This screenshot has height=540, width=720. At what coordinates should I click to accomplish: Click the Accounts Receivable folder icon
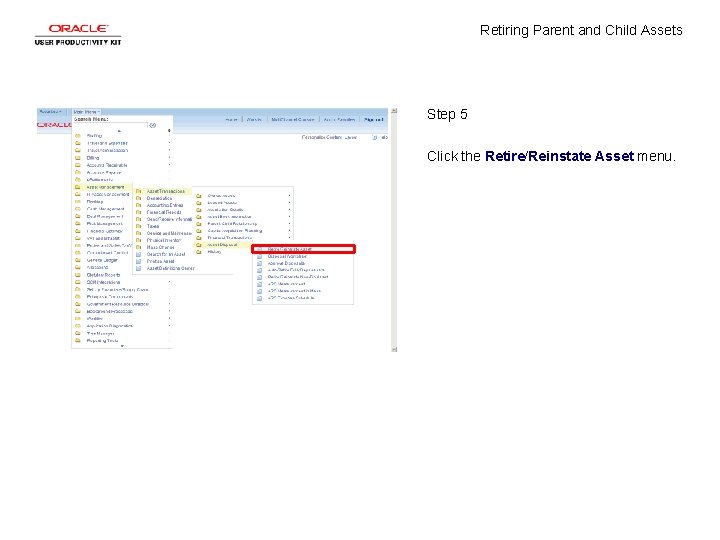[78, 165]
